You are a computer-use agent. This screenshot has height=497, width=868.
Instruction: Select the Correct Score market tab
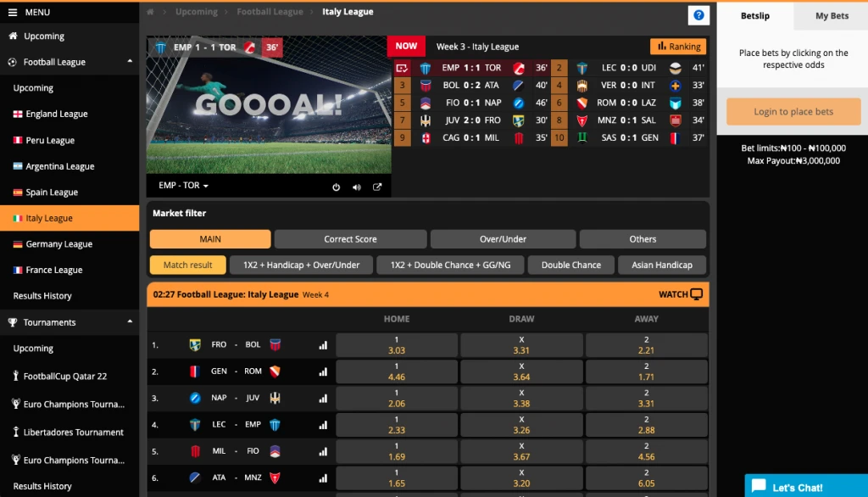pos(350,239)
